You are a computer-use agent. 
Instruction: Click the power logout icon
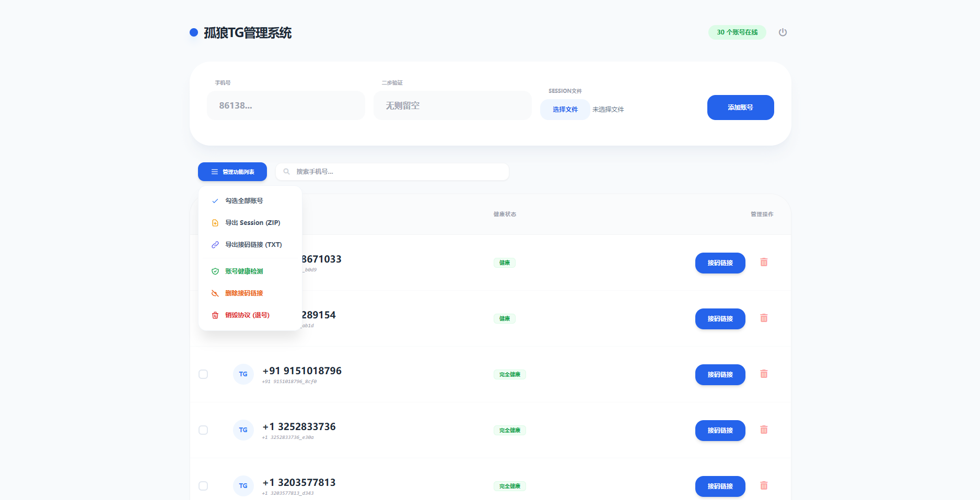point(783,32)
